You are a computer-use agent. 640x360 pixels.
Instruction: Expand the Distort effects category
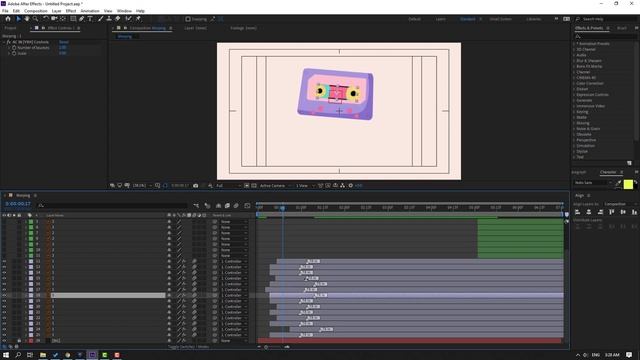point(574,89)
